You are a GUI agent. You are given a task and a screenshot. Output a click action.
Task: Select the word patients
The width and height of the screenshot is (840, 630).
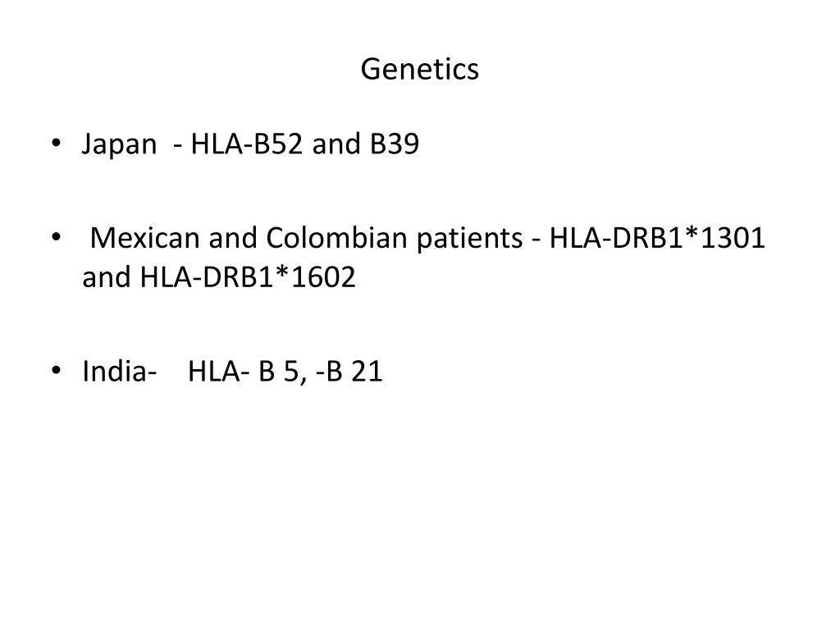pos(470,239)
